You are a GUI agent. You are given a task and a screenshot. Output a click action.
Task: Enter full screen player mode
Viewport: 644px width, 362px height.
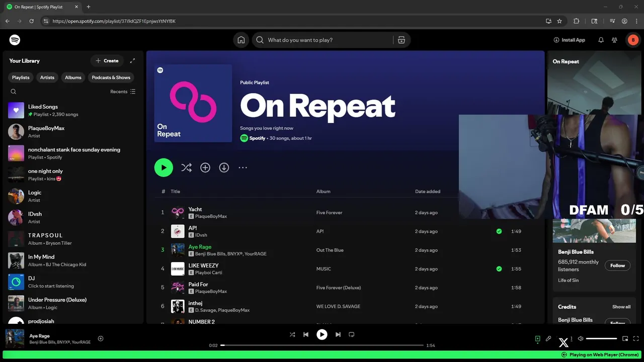tap(636, 339)
